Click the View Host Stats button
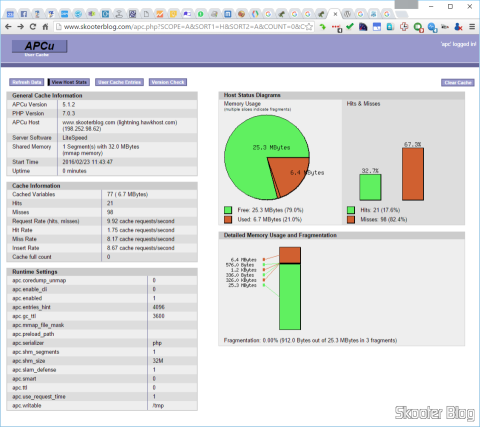This screenshot has height=427, width=480. 69,82
